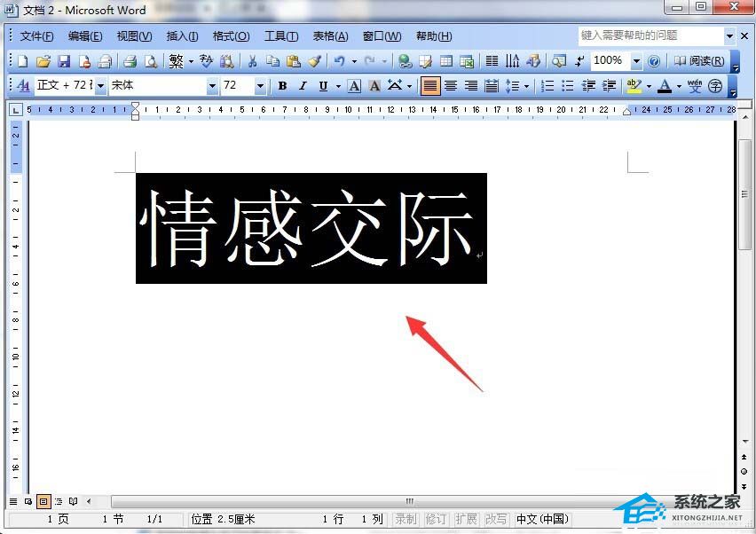
Task: Open the Insert Table icon
Action: coord(446,61)
